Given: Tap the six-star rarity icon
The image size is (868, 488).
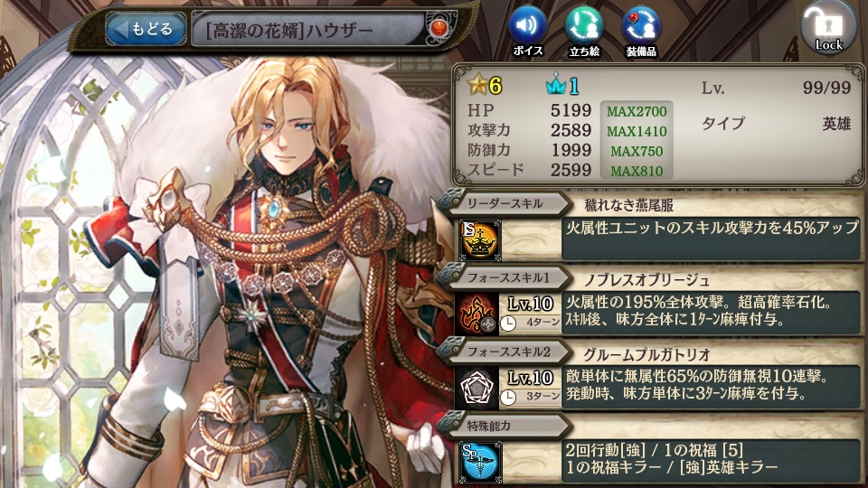Looking at the screenshot, I should coord(485,85).
